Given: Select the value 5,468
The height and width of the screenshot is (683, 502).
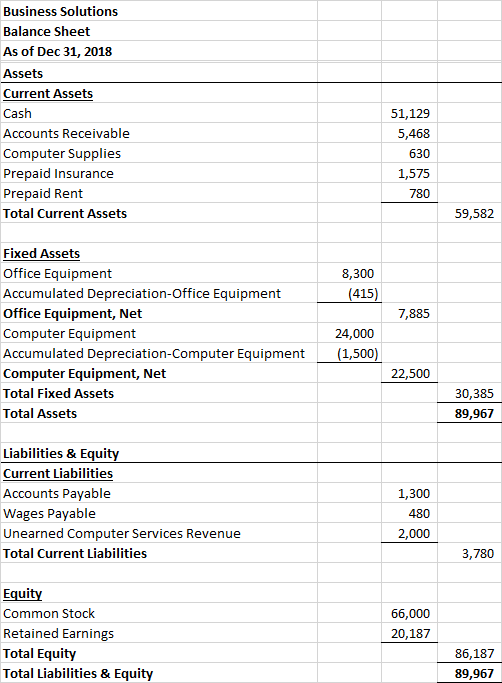Looking at the screenshot, I should coord(414,133).
